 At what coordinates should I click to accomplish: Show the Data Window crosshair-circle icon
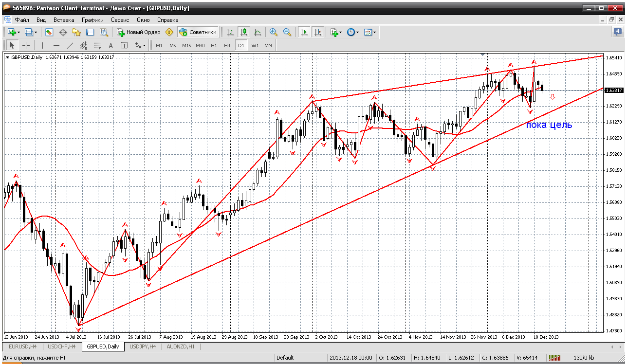point(63,32)
